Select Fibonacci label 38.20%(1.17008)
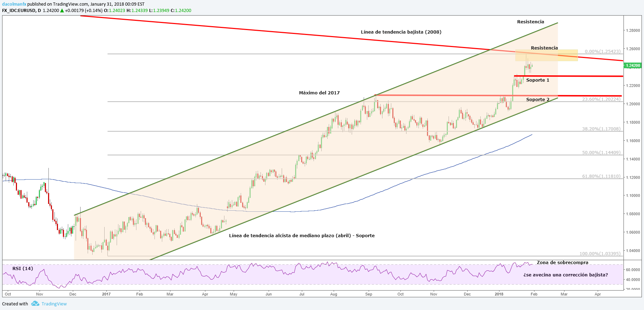Image resolution: width=644 pixels, height=310 pixels. (601, 129)
